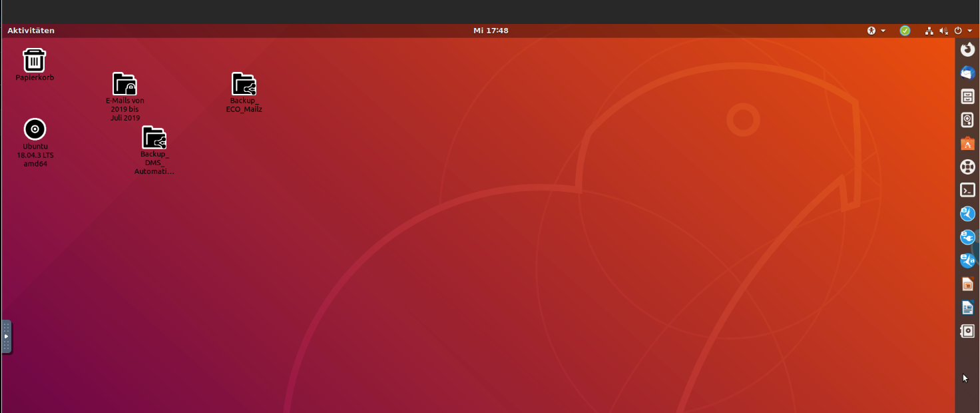The image size is (980, 413).
Task: Click the safe-shaped backup icon in dock
Action: click(x=967, y=331)
